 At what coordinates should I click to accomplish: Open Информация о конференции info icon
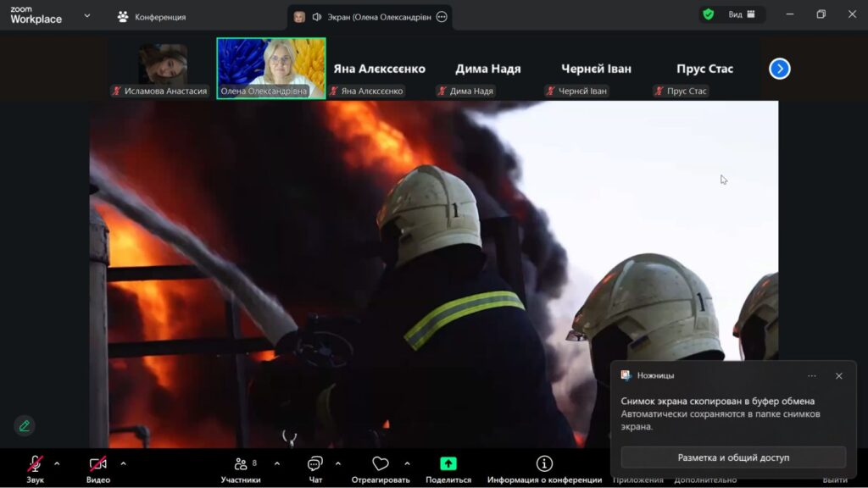[544, 463]
